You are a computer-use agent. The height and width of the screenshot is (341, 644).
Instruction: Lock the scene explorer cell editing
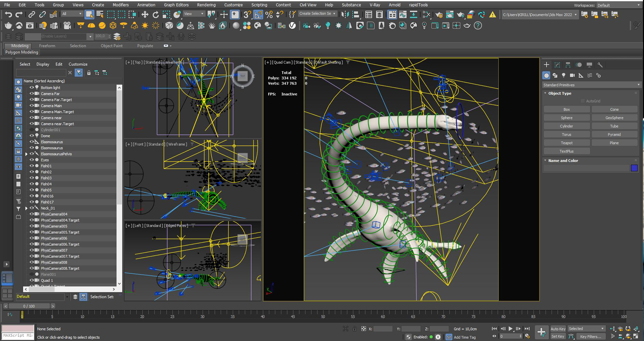pyautogui.click(x=89, y=73)
